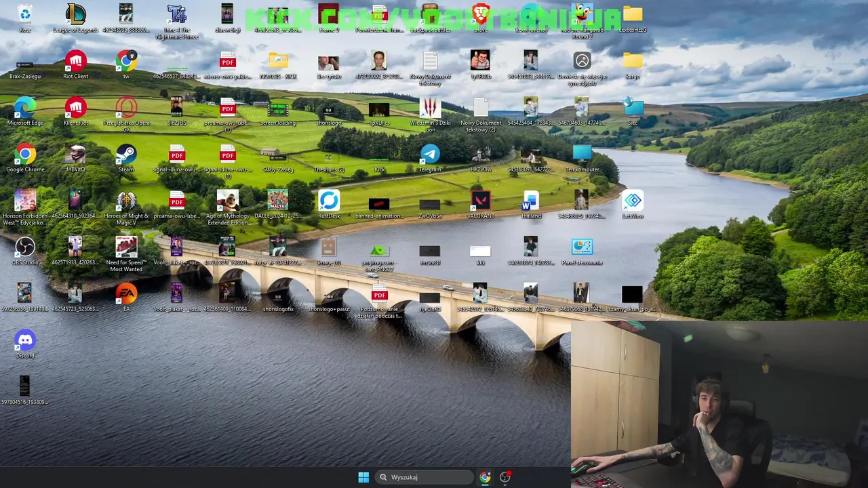Open Horizon Forbidden West shortcut
Screen dimensions: 868x488
click(25, 207)
